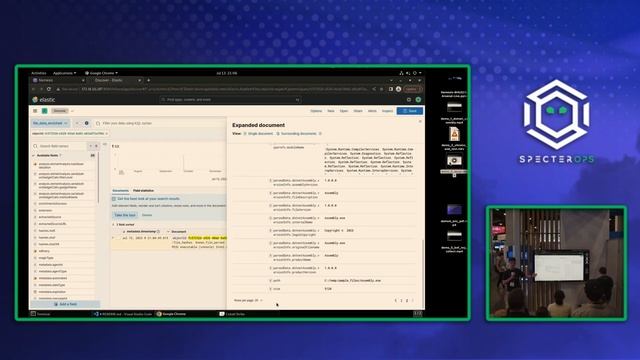The image size is (640, 360).
Task: Open the Terminal taskbar item
Action: pyautogui.click(x=40, y=314)
